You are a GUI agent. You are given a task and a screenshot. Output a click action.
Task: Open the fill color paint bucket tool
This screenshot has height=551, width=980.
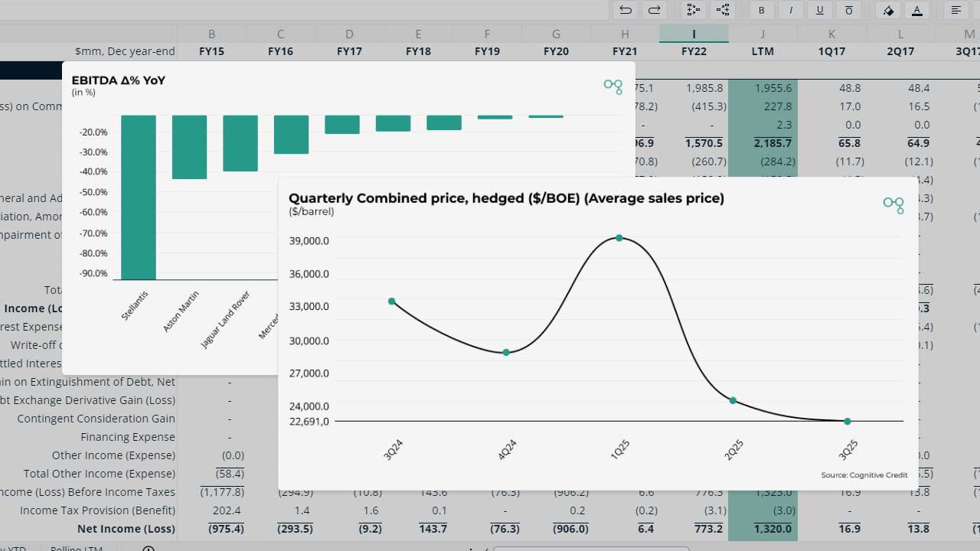(890, 10)
